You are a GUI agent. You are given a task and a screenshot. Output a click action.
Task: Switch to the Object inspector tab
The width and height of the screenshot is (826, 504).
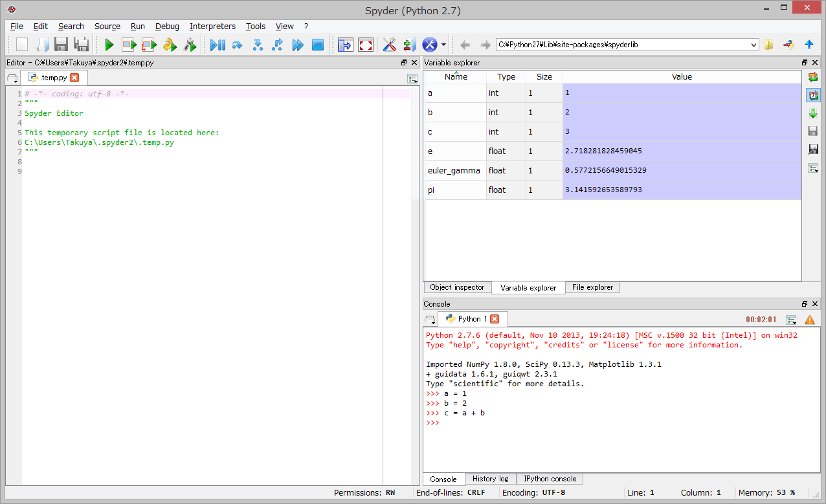point(457,287)
